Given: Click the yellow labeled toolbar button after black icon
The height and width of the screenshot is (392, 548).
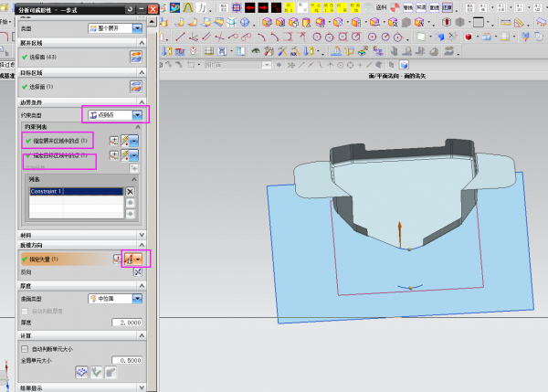Looking at the screenshot, I should (x=289, y=7).
